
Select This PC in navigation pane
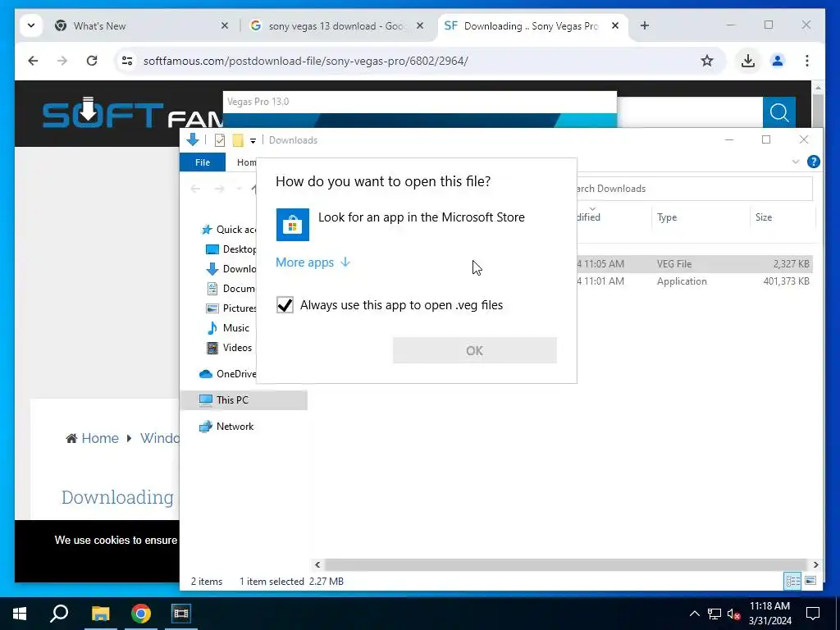click(244, 400)
